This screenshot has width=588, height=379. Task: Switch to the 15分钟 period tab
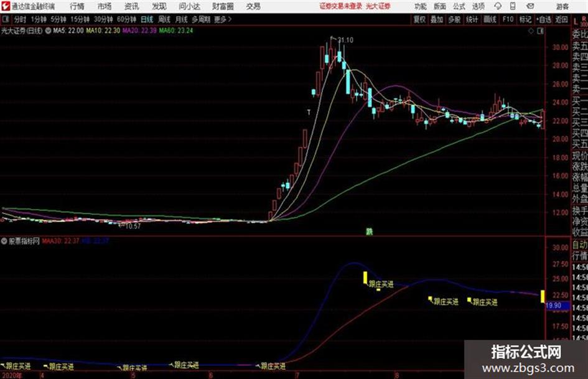point(80,19)
